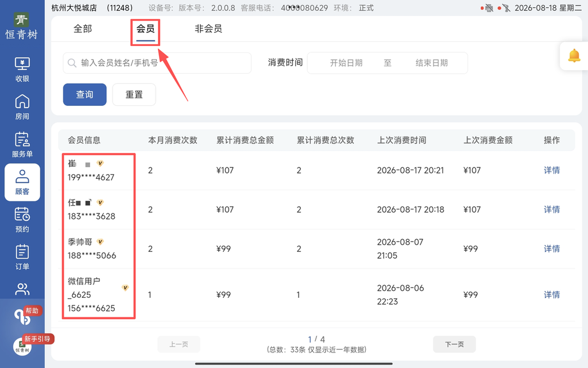Click the page indicator 1 / 4
Screen dimensions: 588x368
pyautogui.click(x=316, y=339)
